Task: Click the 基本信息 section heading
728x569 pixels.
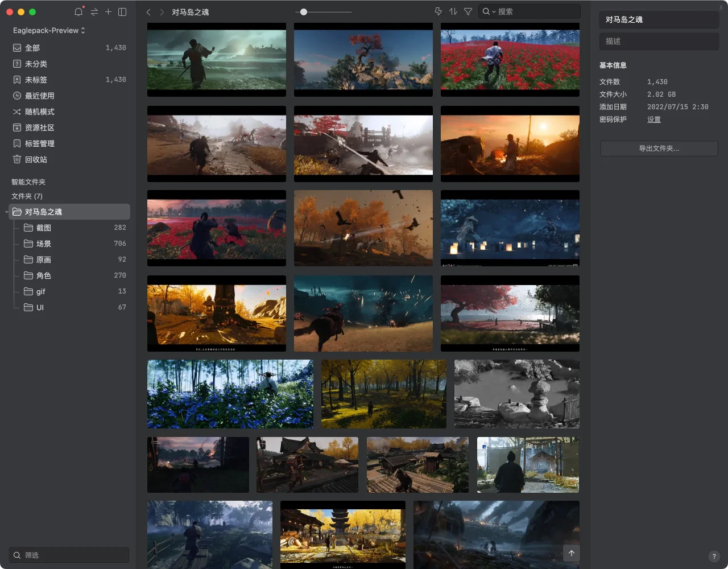Action: pyautogui.click(x=613, y=65)
